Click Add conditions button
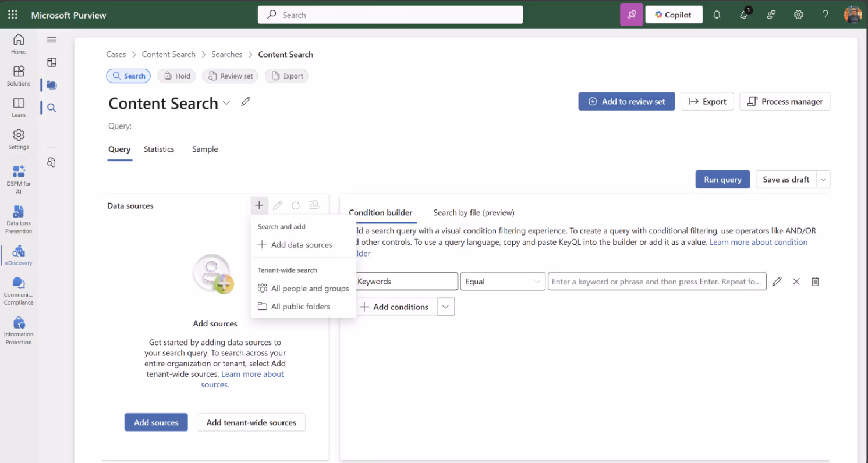 (x=396, y=307)
